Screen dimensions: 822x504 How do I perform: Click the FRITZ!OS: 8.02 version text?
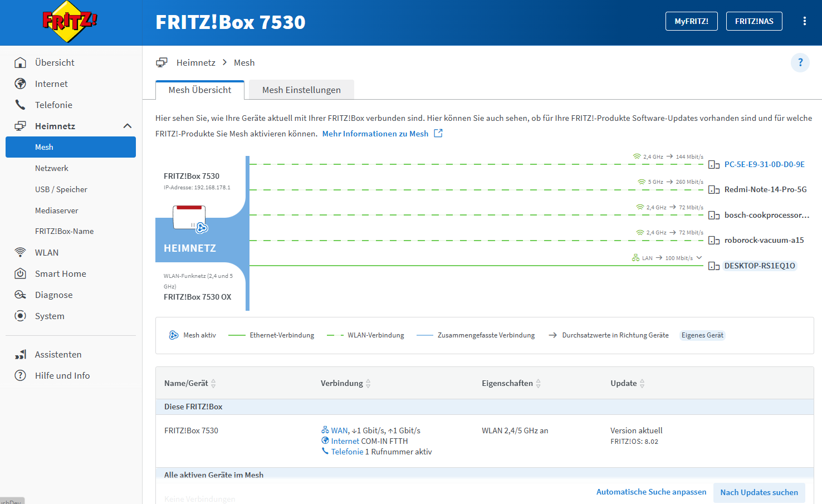(x=634, y=442)
